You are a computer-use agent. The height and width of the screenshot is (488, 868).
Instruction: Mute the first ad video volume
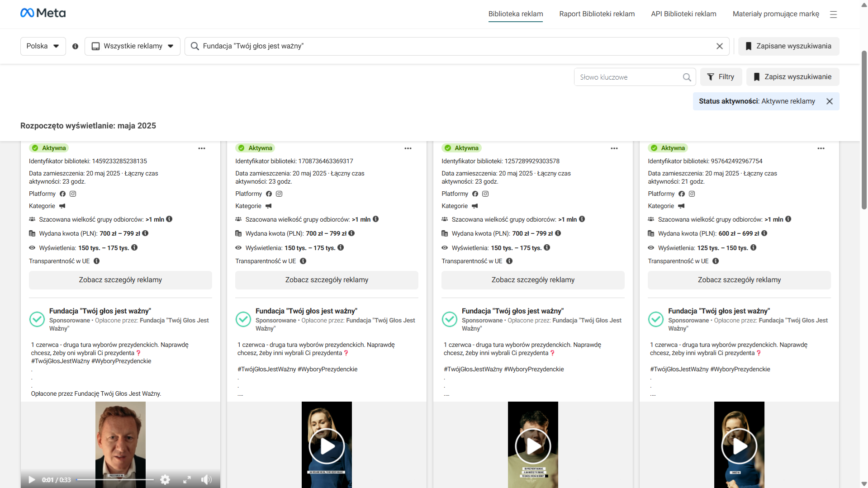[x=206, y=479]
